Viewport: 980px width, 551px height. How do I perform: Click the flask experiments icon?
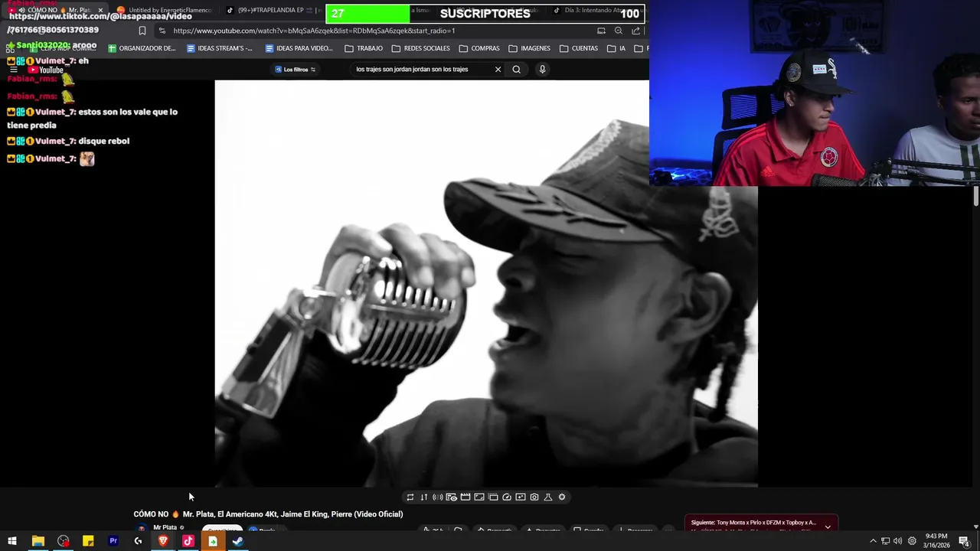[x=547, y=497]
